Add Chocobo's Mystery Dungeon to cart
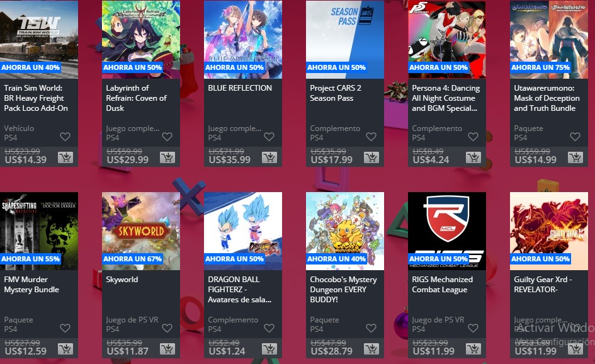The width and height of the screenshot is (595, 364). point(371,348)
